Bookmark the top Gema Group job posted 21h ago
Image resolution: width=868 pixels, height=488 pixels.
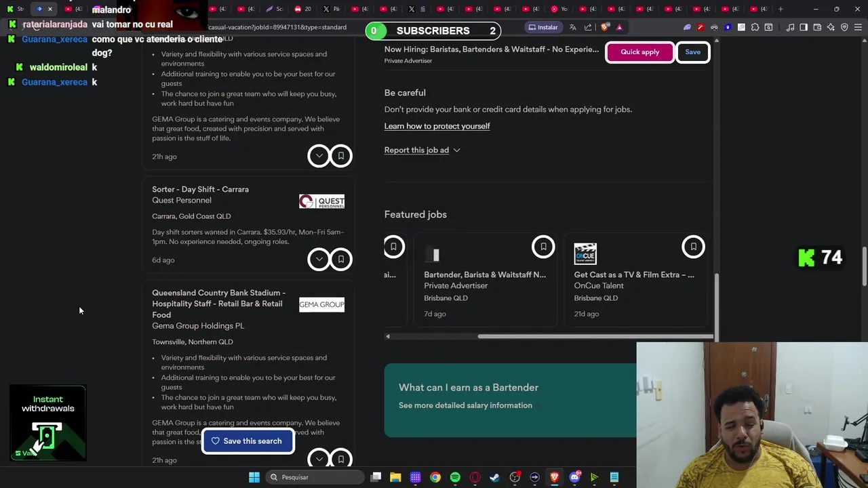[x=341, y=156]
